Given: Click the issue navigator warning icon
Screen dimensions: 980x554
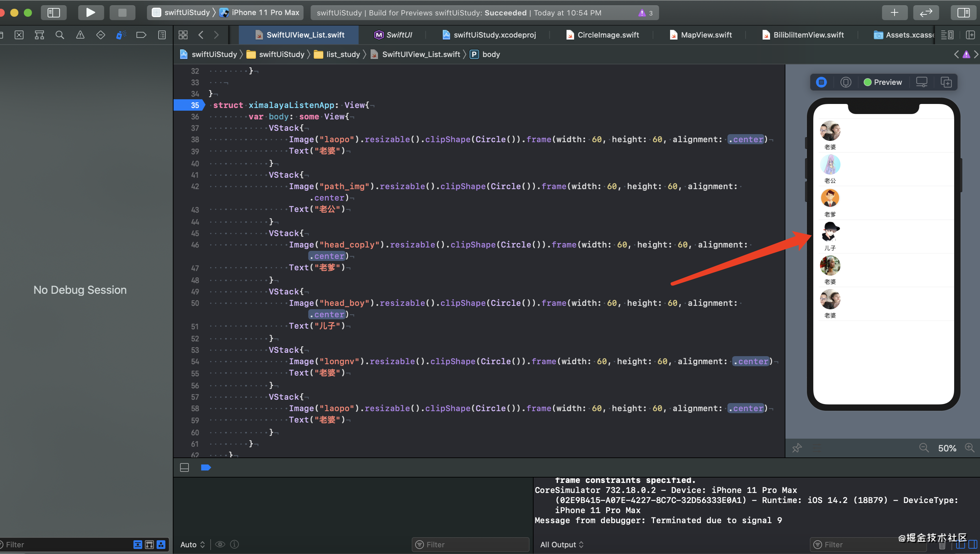Looking at the screenshot, I should [80, 35].
